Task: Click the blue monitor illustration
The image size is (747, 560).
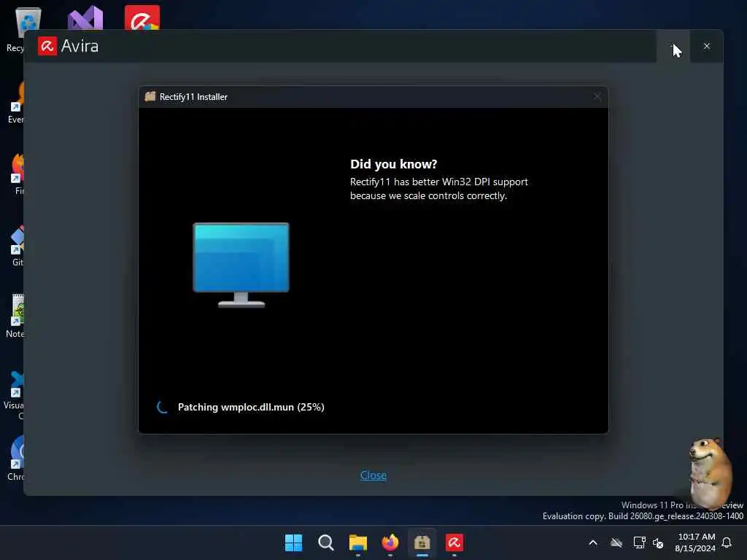Action: pyautogui.click(x=241, y=265)
